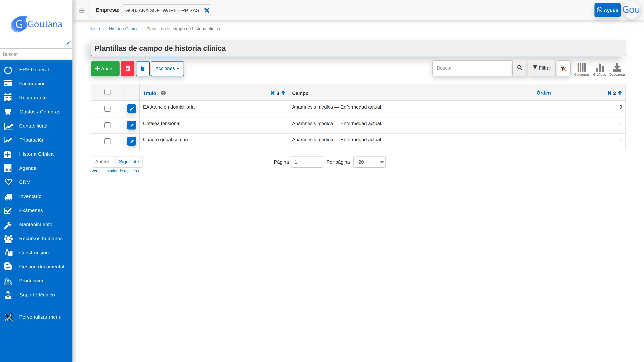Screen dimensions: 644x362
Task: Edit the Cefalea tensional row pencil
Action: click(x=131, y=125)
